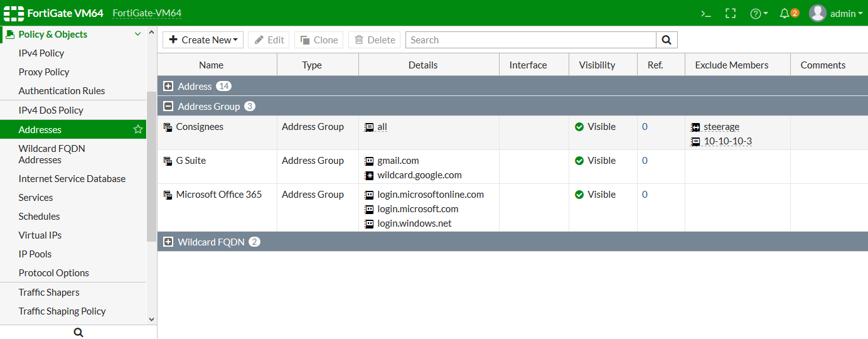Screen dimensions: 868x339
Task: Expand the Address section
Action: click(168, 87)
